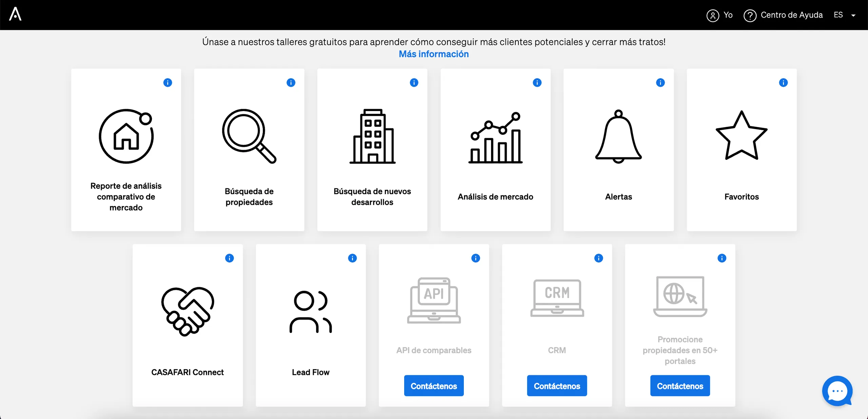Open Centro de Ayuda help icon
Screen dimensions: 868x419
(750, 15)
